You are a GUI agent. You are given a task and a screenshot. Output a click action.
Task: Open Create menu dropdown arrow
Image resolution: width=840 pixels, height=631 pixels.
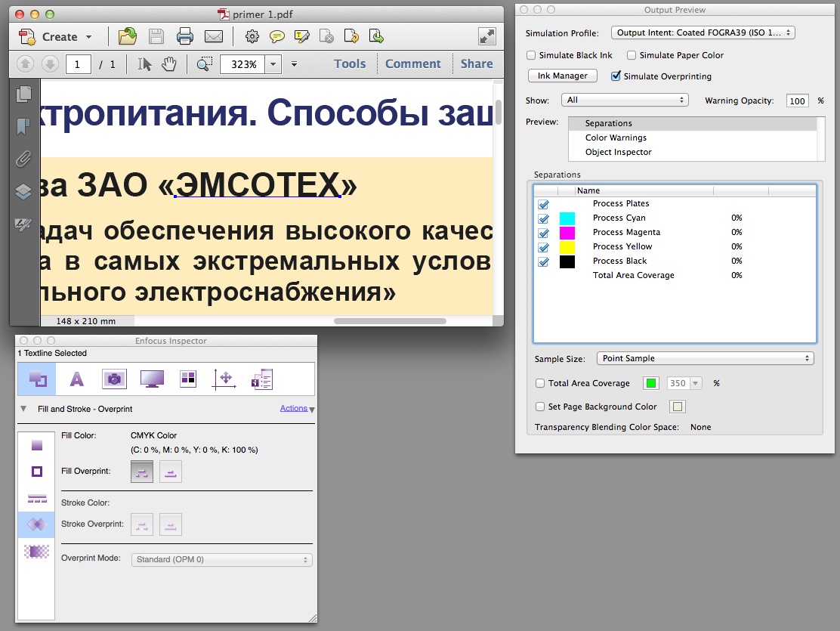89,37
